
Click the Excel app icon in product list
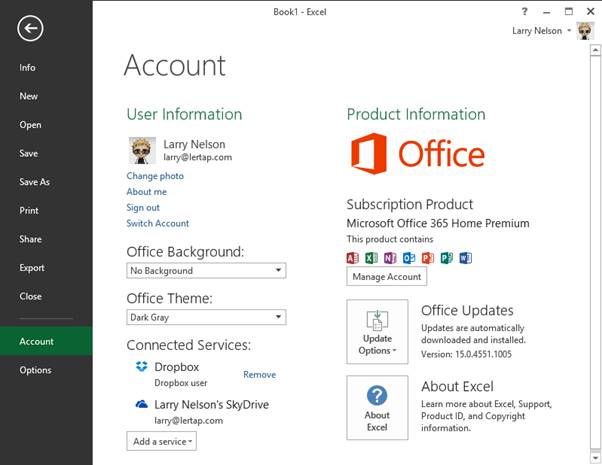[371, 258]
